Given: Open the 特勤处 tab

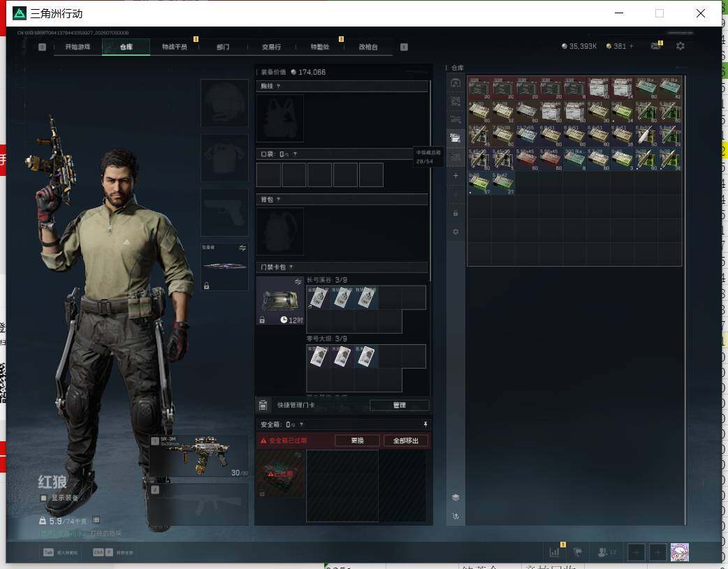Looking at the screenshot, I should (x=320, y=47).
